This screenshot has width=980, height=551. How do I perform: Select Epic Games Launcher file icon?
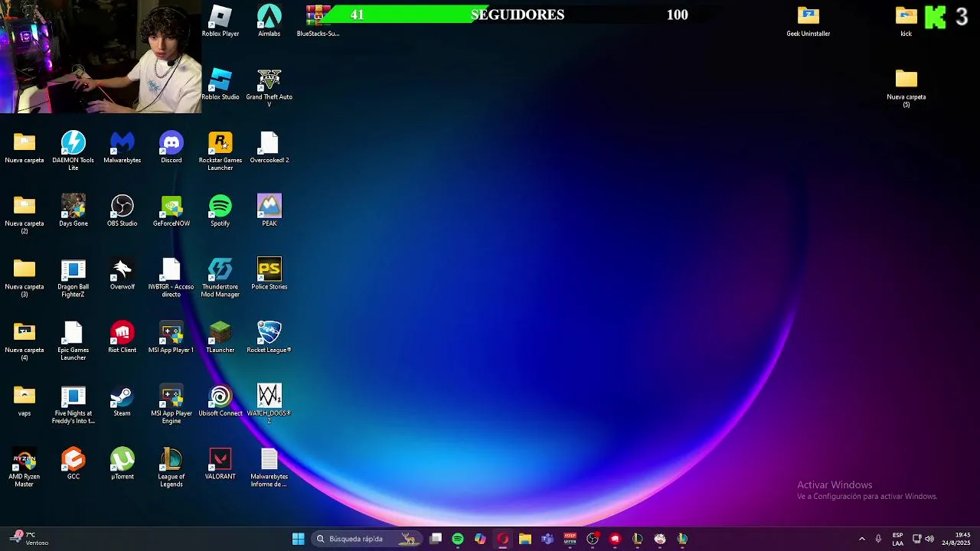(x=73, y=341)
